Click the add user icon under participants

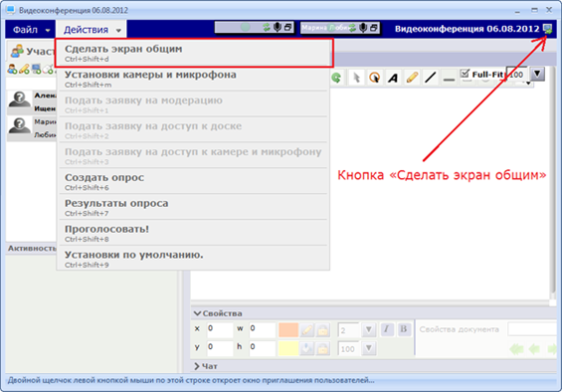(13, 69)
